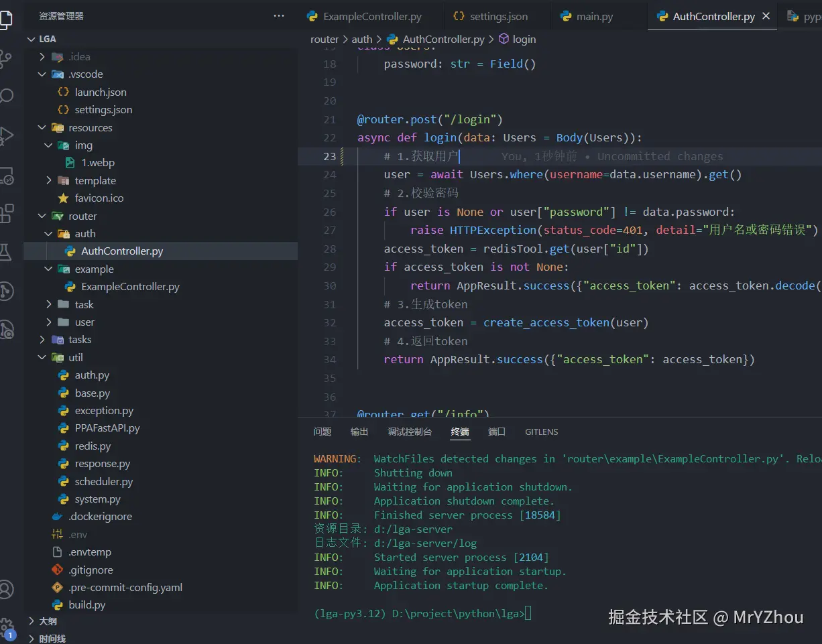Collapse the resources folder
The width and height of the screenshot is (822, 644).
click(x=43, y=127)
